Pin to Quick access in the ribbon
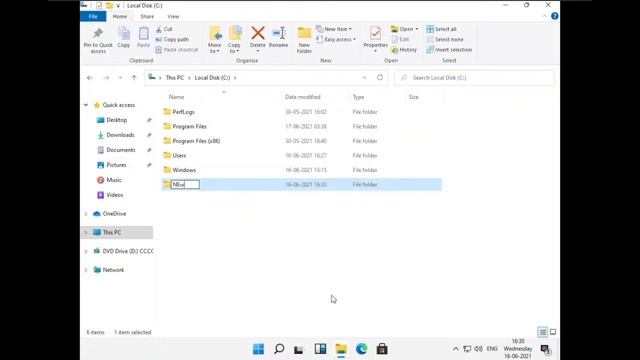Screen dimensions: 640x360 pyautogui.click(x=98, y=40)
